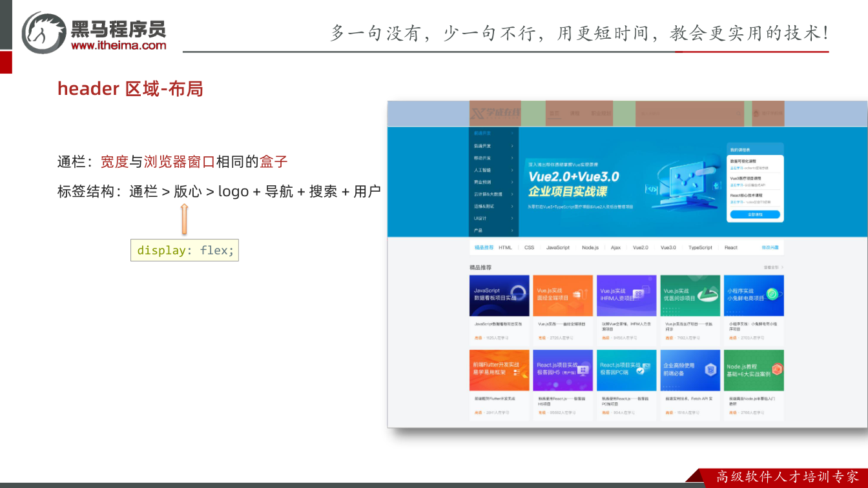The width and height of the screenshot is (868, 488).
Task: Open the React.js项目实战 极客园PC端 card
Action: (626, 385)
